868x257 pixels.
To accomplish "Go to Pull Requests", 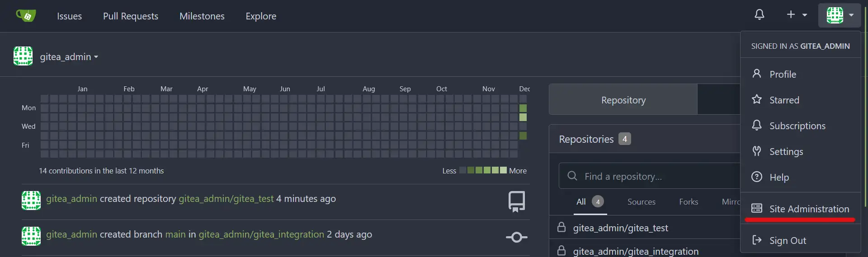I will 131,16.
